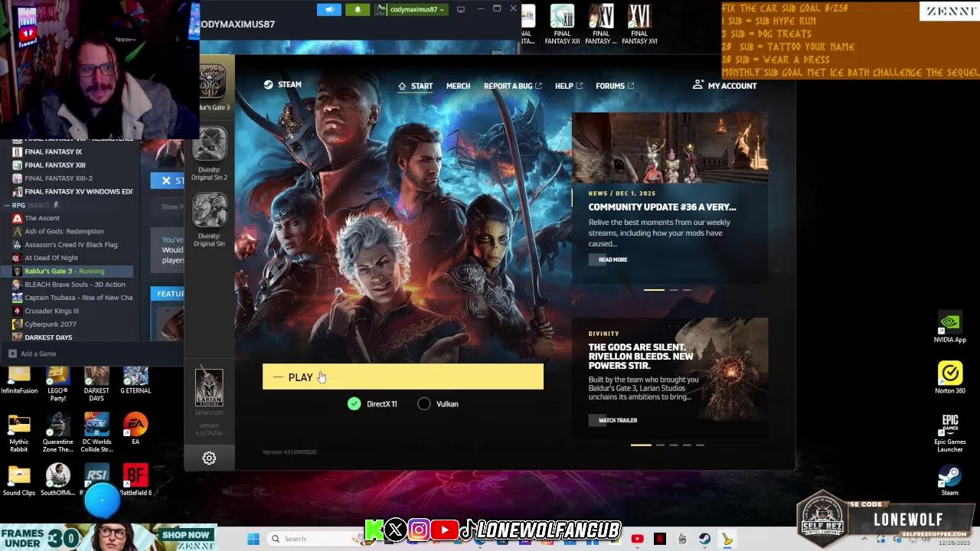Select first news carousel indicator dash
980x551 pixels.
pos(654,290)
